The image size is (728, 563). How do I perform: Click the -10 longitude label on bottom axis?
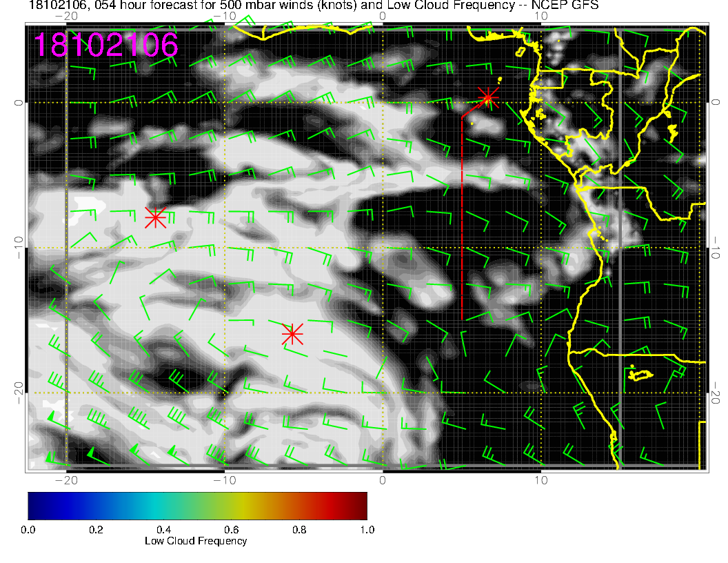pos(225,480)
